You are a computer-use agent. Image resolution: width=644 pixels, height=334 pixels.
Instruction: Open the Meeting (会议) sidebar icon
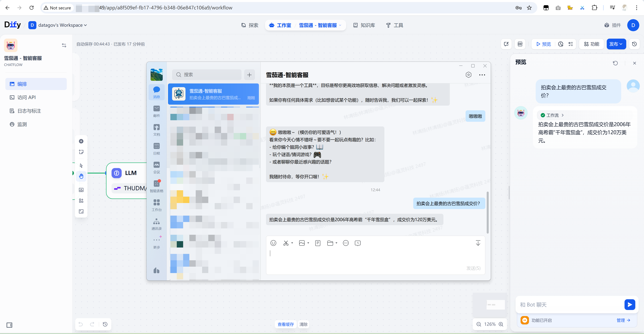coord(156,167)
